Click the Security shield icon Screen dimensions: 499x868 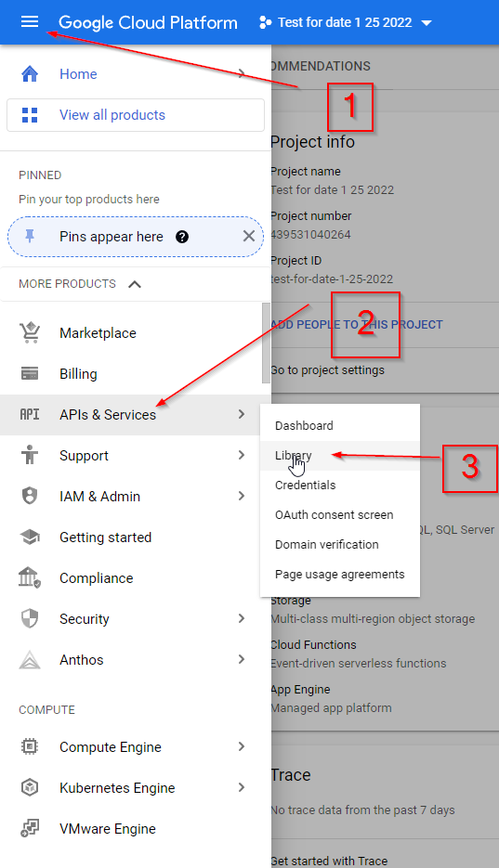pyautogui.click(x=30, y=618)
